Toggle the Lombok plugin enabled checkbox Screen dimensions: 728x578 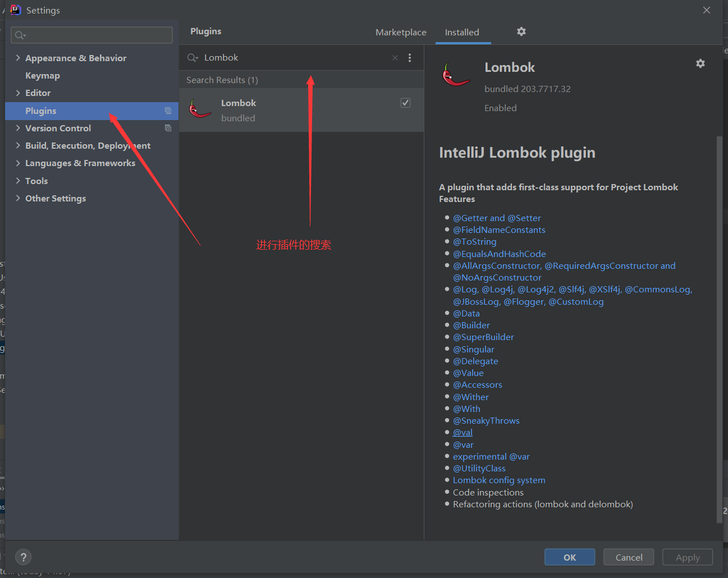point(405,103)
